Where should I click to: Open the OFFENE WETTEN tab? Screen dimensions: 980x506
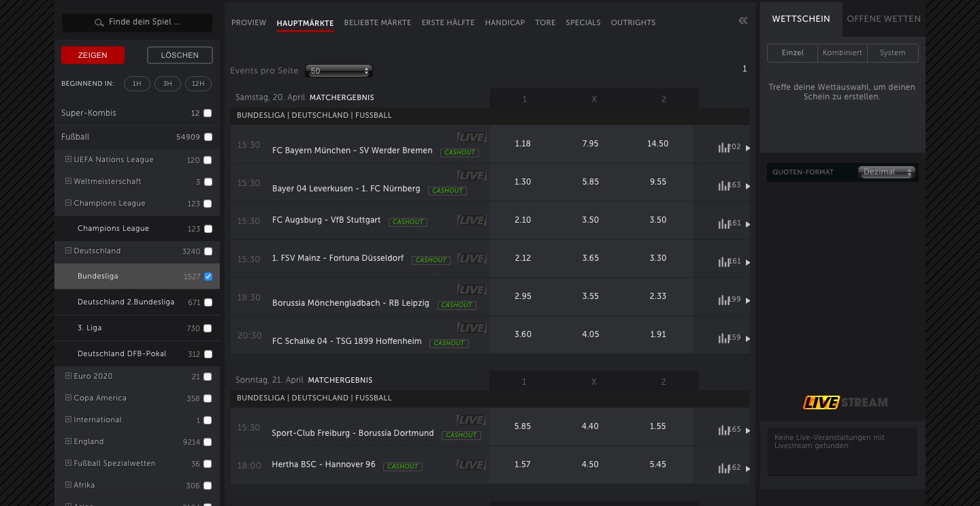pyautogui.click(x=883, y=19)
